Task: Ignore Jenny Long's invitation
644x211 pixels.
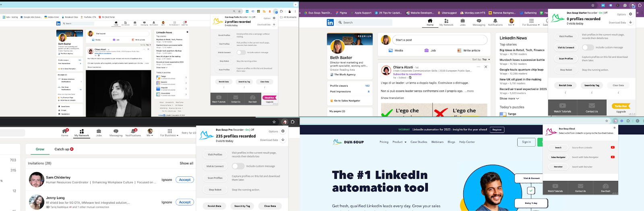Action: (167, 202)
